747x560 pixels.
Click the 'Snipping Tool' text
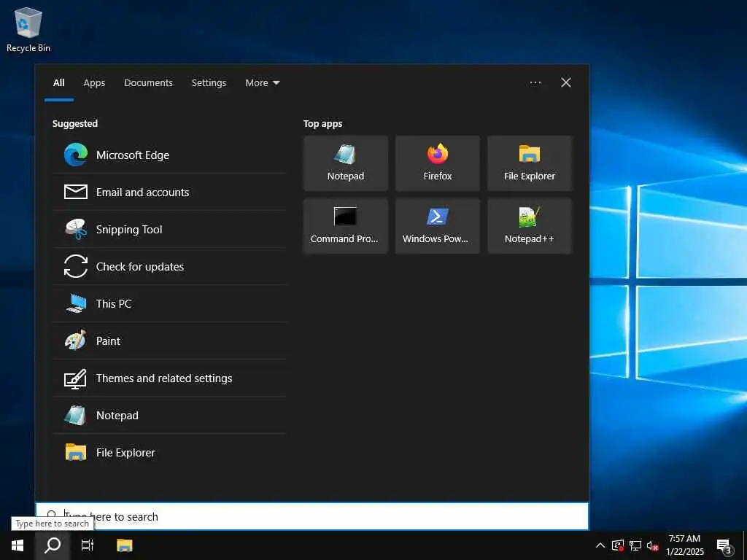[129, 230]
